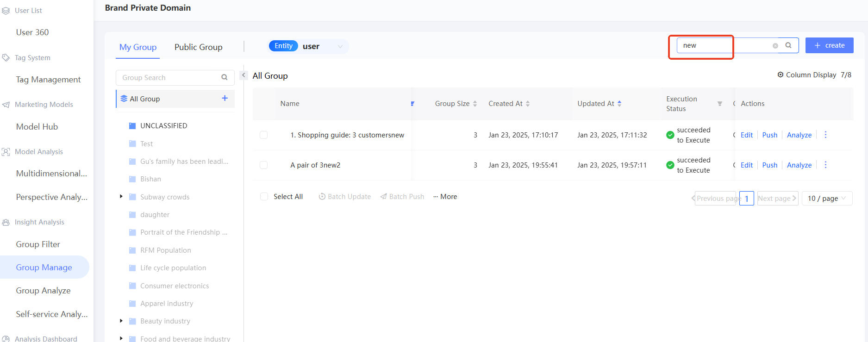Tick the checkbox for 'Shopping guide: 3 customersnew'
The image size is (868, 342).
point(264,135)
